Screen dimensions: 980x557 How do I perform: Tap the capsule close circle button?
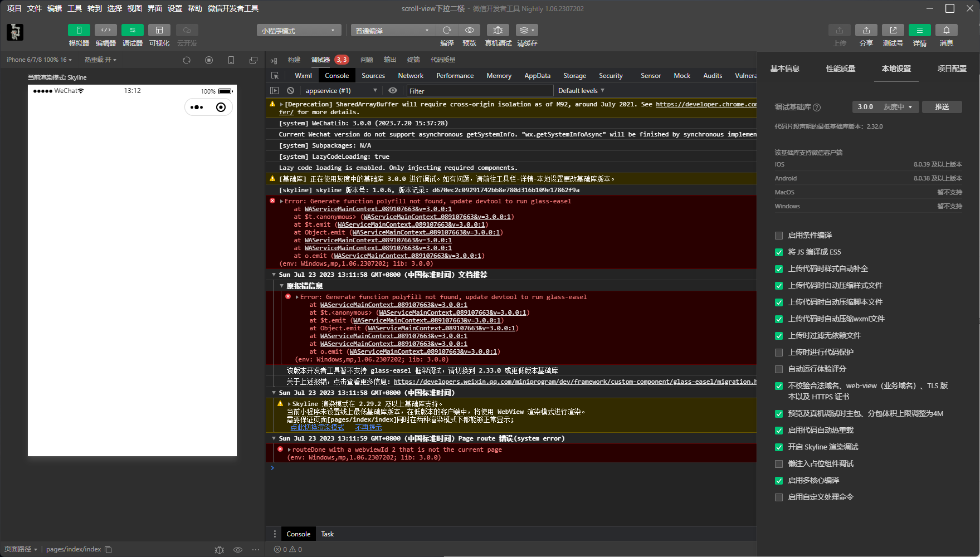(221, 108)
